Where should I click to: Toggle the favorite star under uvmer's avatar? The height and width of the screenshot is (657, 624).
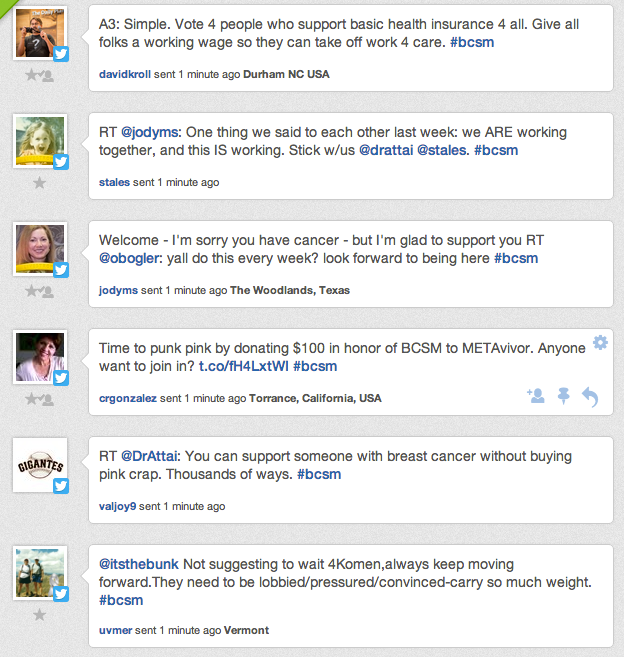[40, 615]
